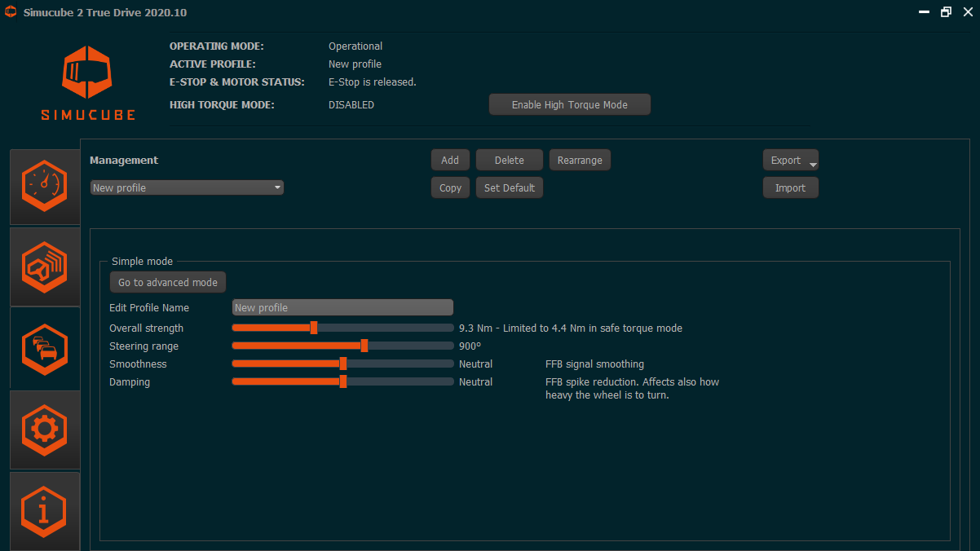Click the Neutral value beside Damping

click(476, 382)
